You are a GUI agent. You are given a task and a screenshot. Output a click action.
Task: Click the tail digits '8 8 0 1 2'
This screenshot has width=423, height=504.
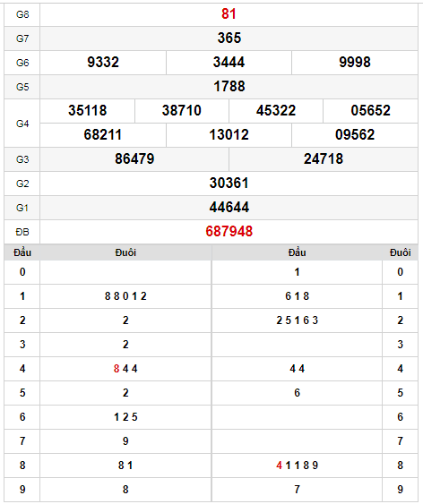pyautogui.click(x=125, y=296)
